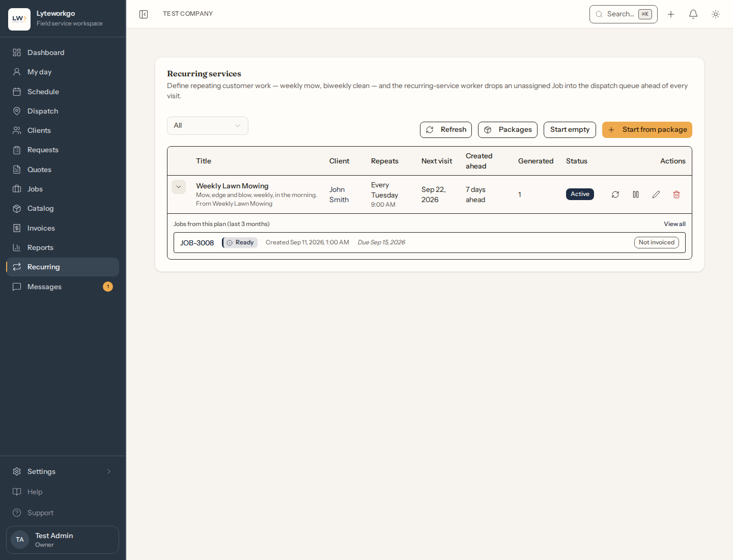Pause the Weekly Lawn Mowing plan
Viewport: 733px width, 560px height.
(x=636, y=194)
